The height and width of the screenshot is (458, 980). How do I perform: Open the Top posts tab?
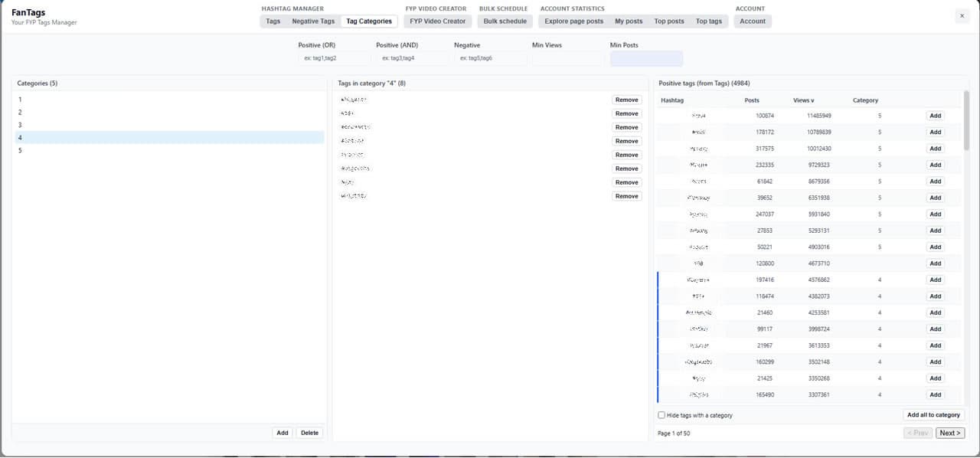pyautogui.click(x=669, y=21)
